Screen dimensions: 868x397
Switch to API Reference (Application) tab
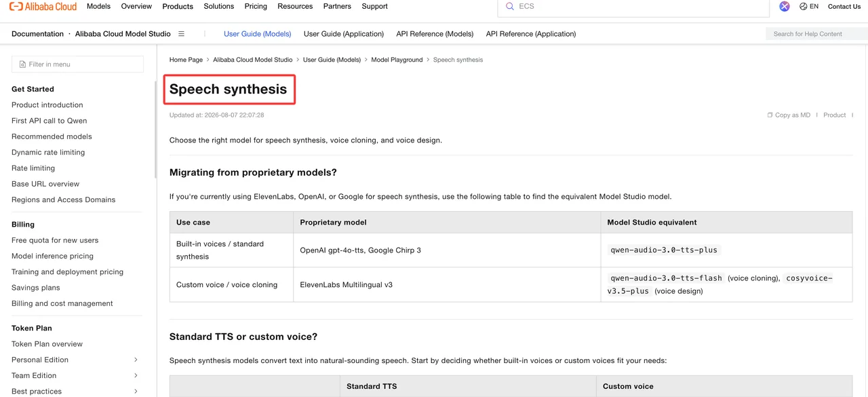tap(531, 34)
